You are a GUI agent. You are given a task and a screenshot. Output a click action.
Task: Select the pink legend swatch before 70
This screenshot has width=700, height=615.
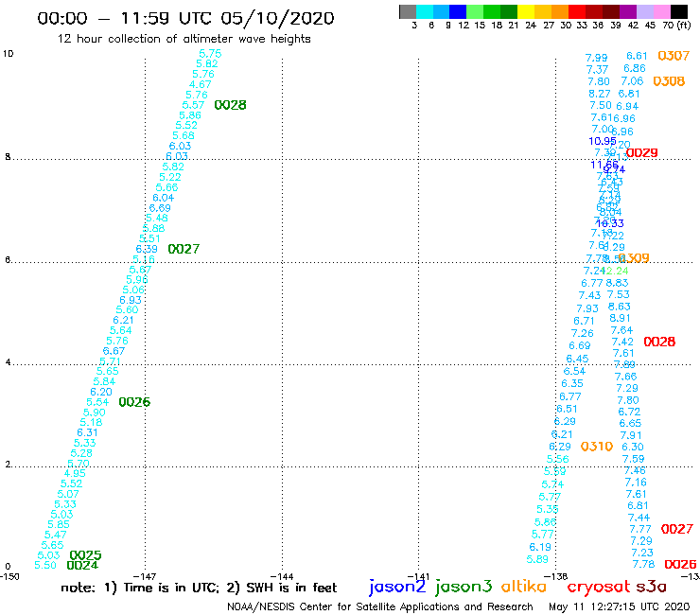(x=661, y=11)
